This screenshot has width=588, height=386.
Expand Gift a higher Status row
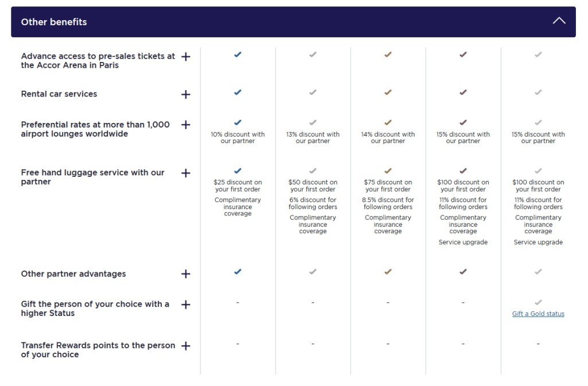185,304
